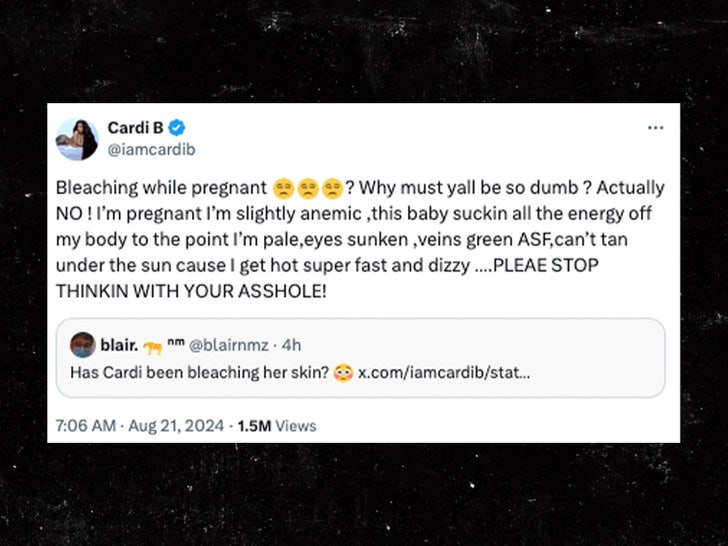
Task: Click the 7:06 AM tweet timestamp
Action: click(x=85, y=424)
